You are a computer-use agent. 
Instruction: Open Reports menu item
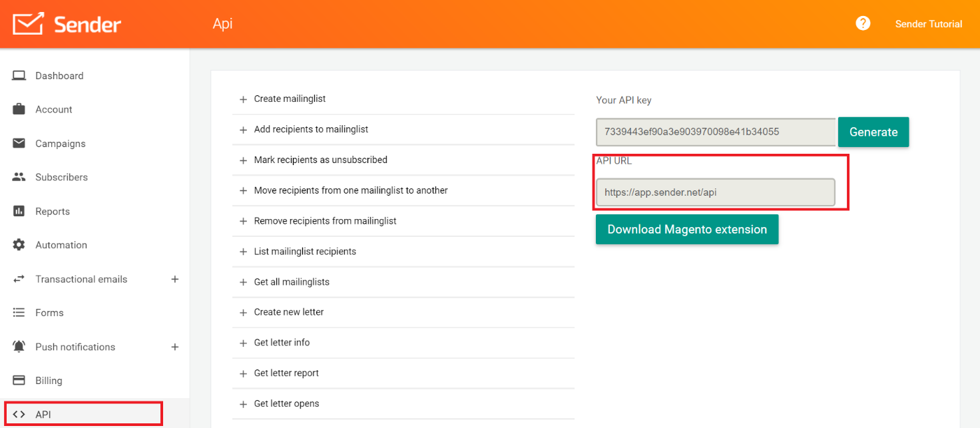tap(53, 212)
